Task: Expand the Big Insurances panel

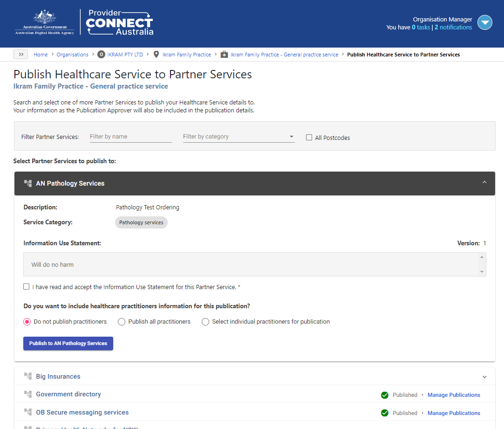Action: (x=484, y=376)
